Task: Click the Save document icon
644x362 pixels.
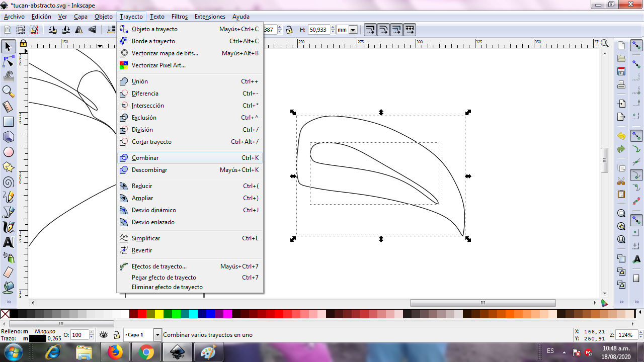Action: coord(621,71)
